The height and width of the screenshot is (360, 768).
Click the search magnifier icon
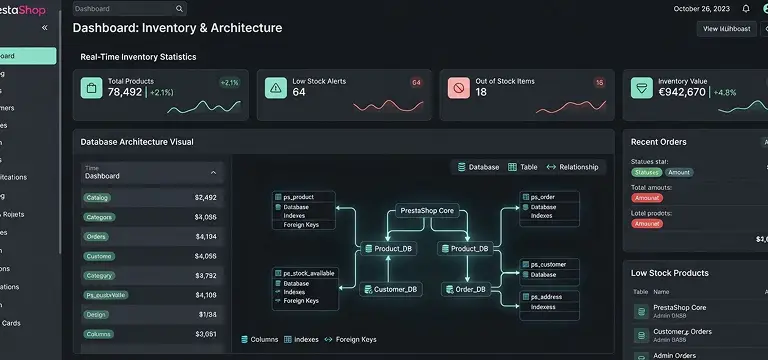tap(179, 9)
